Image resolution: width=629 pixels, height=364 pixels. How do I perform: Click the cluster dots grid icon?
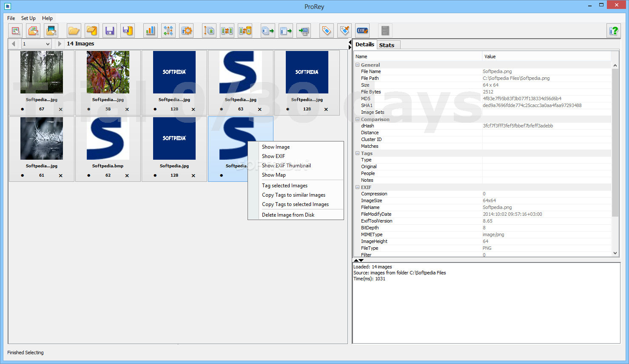168,31
